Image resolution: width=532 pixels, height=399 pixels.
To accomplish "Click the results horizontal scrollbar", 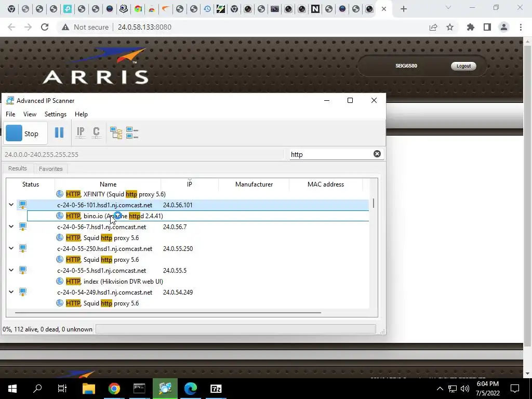I will pyautogui.click(x=168, y=312).
